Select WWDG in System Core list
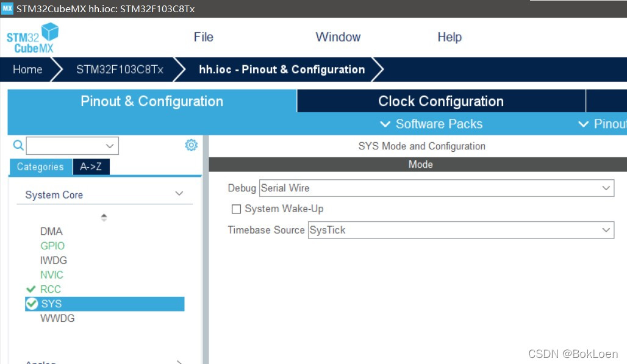This screenshot has width=627, height=364. tap(57, 318)
